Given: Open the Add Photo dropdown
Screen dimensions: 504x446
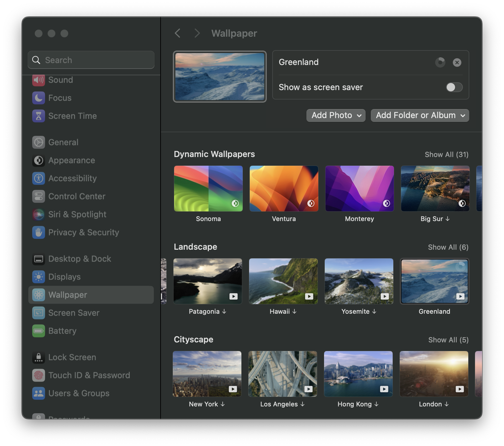Looking at the screenshot, I should (336, 115).
